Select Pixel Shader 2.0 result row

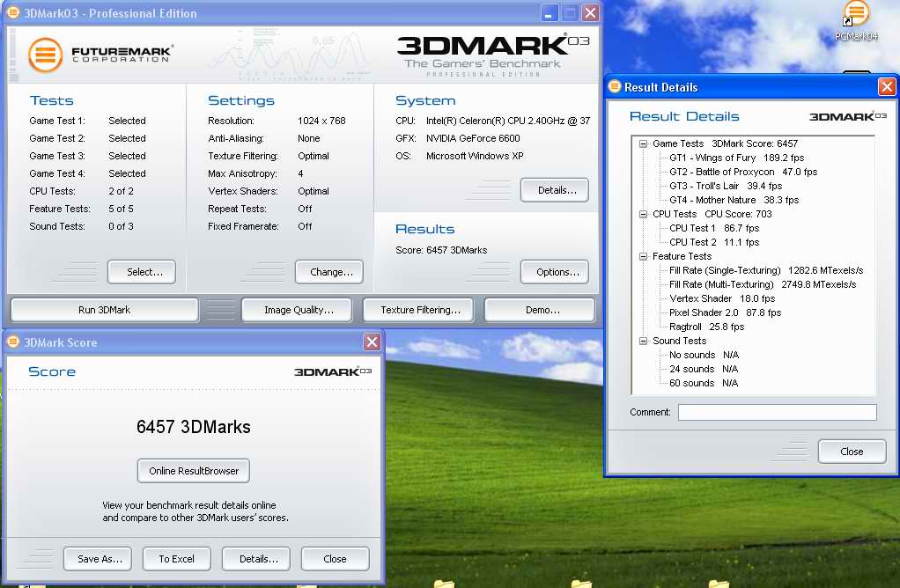click(725, 312)
